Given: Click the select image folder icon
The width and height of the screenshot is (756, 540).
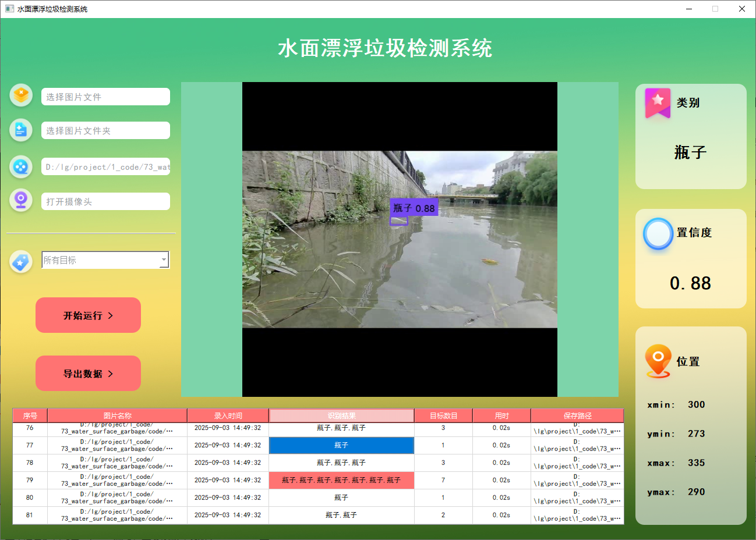Looking at the screenshot, I should click(x=21, y=130).
